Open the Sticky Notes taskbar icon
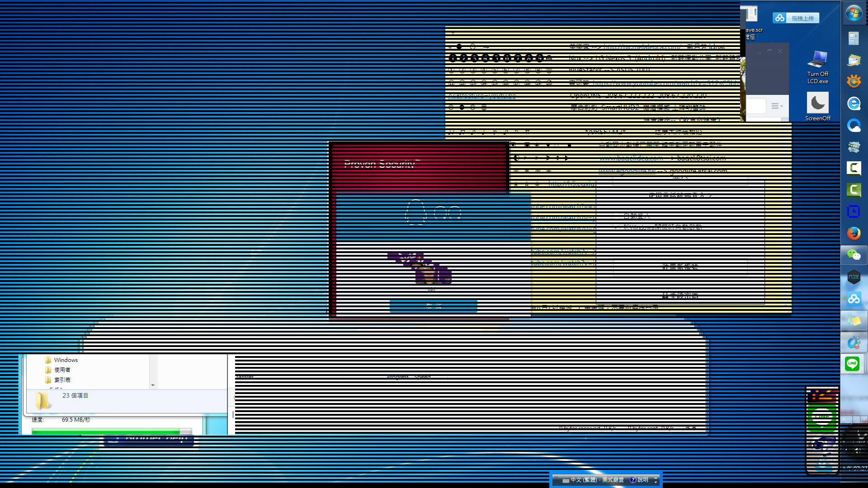The image size is (868, 488). click(854, 320)
